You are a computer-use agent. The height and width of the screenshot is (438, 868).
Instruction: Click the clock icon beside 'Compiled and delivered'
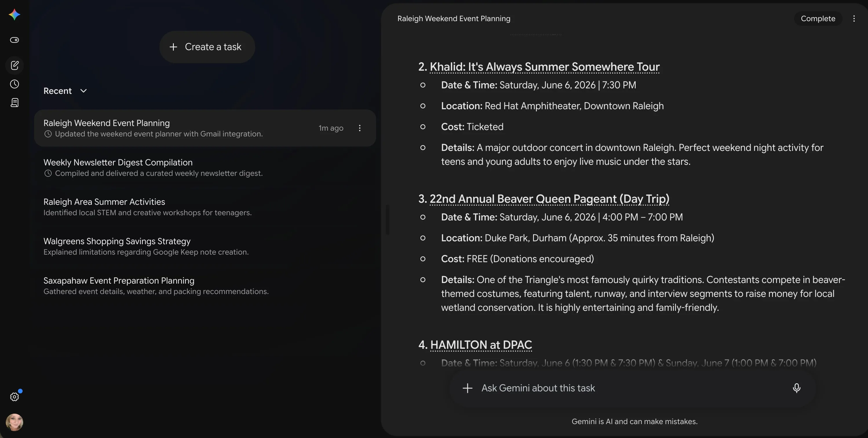tap(48, 174)
